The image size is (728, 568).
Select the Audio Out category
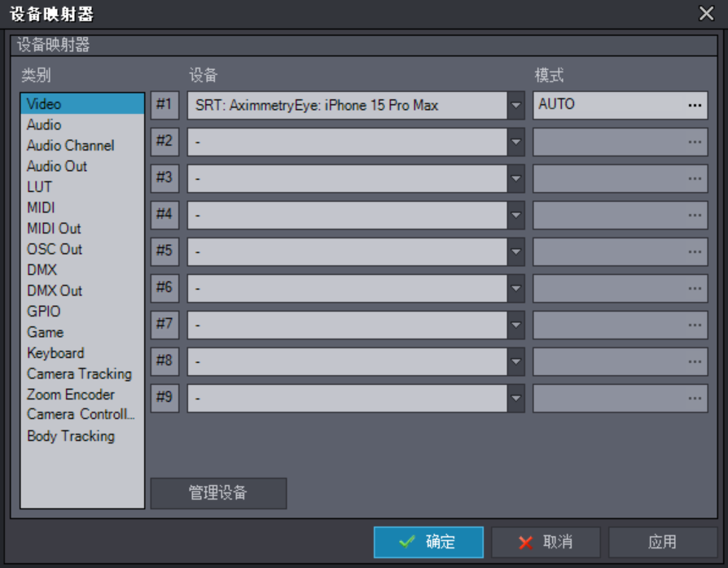tap(82, 166)
